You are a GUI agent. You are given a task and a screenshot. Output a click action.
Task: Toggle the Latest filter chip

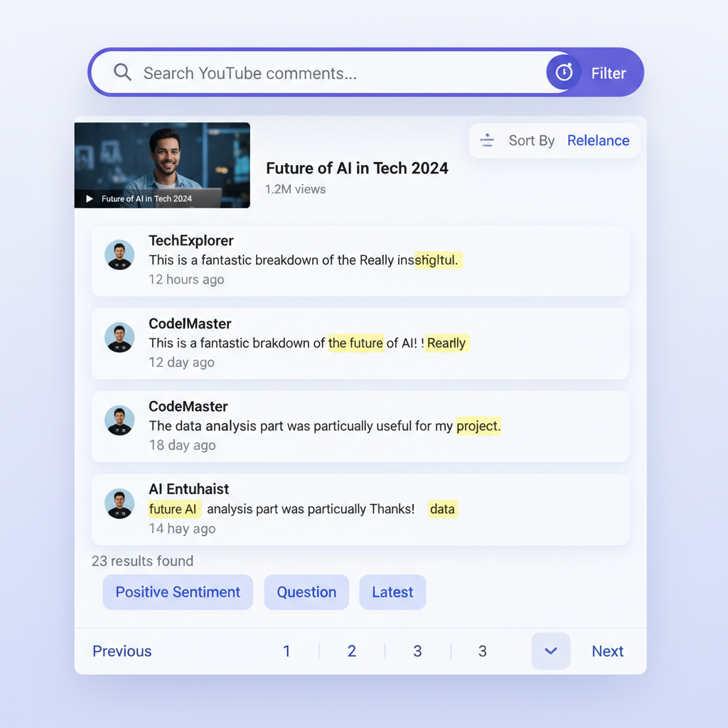pos(392,592)
